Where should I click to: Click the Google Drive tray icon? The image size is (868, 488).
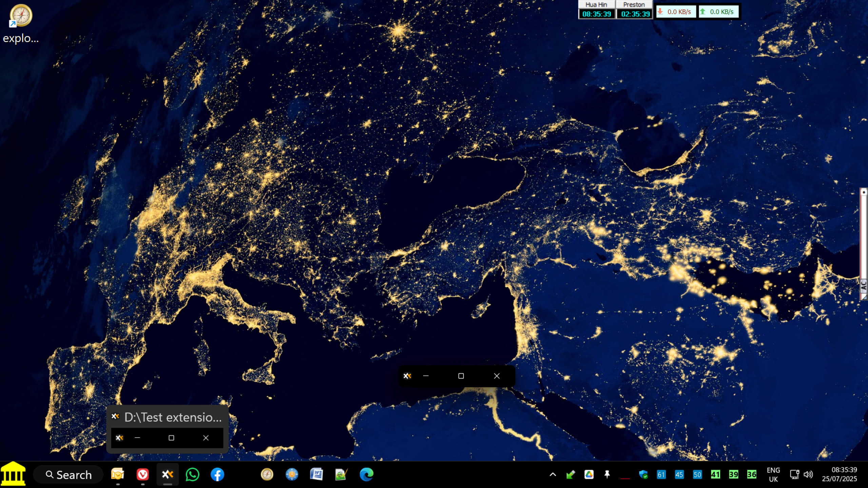(x=589, y=474)
